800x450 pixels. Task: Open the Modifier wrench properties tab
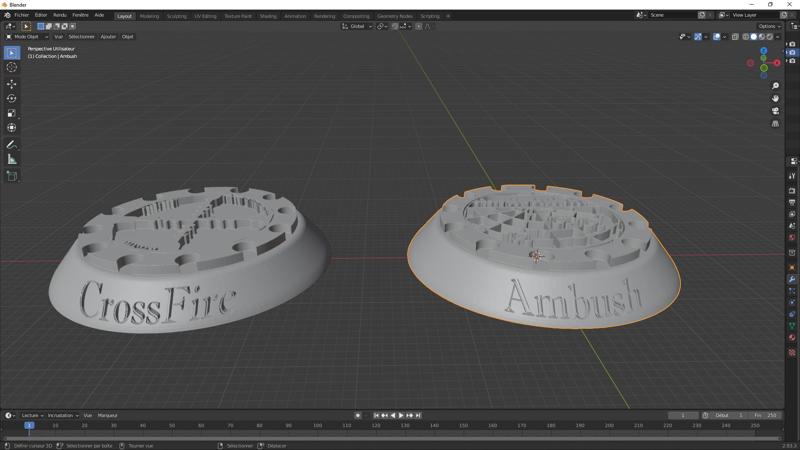(792, 279)
